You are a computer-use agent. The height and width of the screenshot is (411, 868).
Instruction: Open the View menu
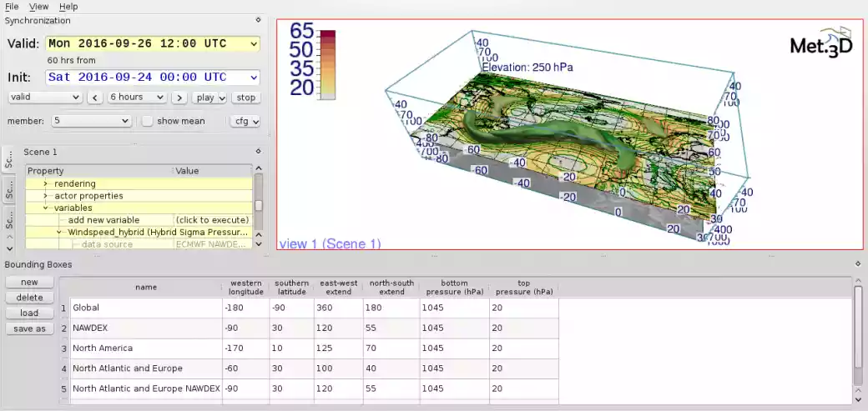[38, 7]
